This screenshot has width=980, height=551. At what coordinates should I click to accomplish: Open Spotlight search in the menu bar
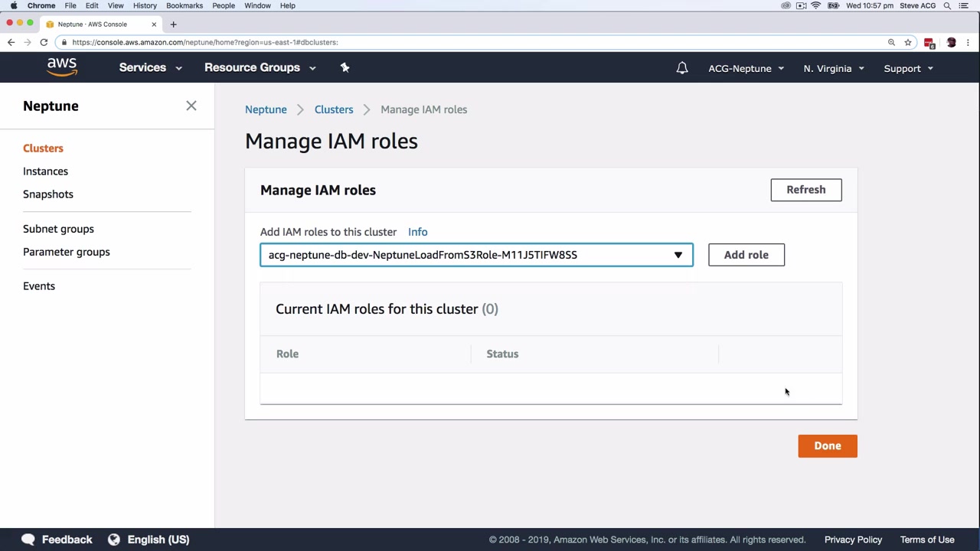tap(947, 5)
